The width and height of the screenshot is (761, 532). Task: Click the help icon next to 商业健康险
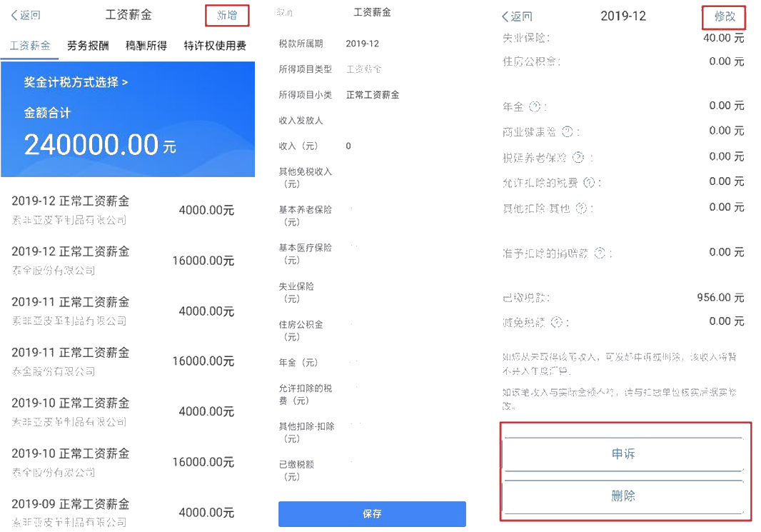568,131
